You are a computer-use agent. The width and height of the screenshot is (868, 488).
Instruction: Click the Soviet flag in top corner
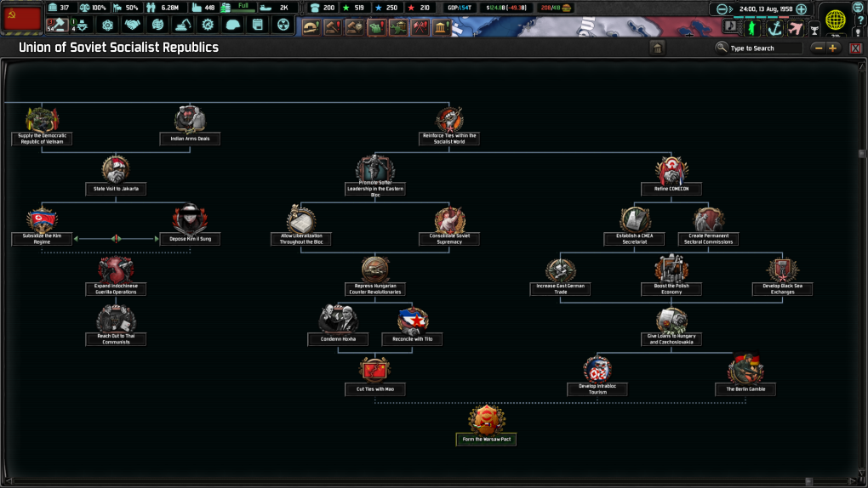21,18
